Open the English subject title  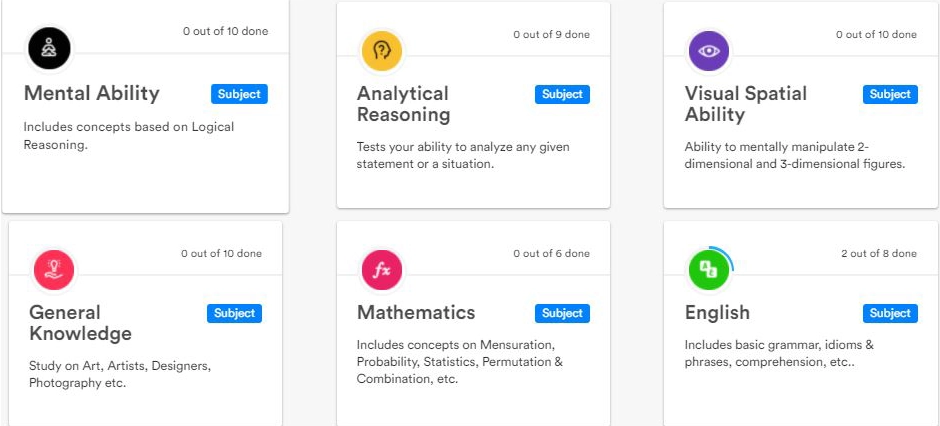tap(717, 313)
